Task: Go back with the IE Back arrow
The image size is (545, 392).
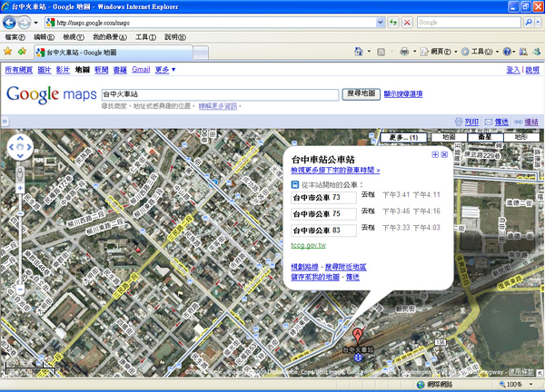Action: click(9, 23)
